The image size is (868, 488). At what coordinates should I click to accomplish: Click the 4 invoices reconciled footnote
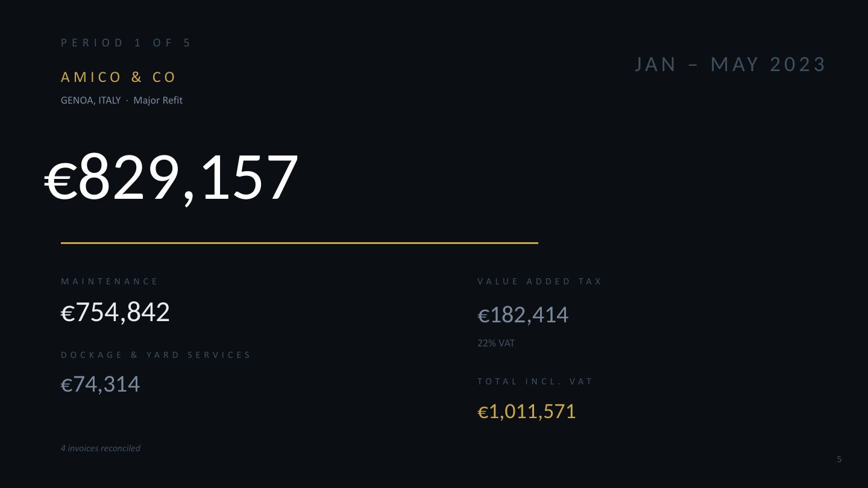point(101,448)
